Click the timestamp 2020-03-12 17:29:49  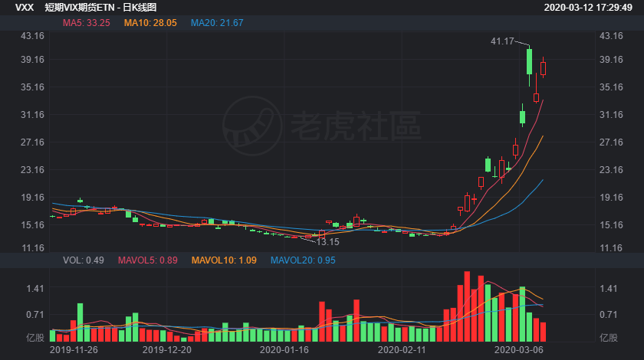[x=588, y=8]
